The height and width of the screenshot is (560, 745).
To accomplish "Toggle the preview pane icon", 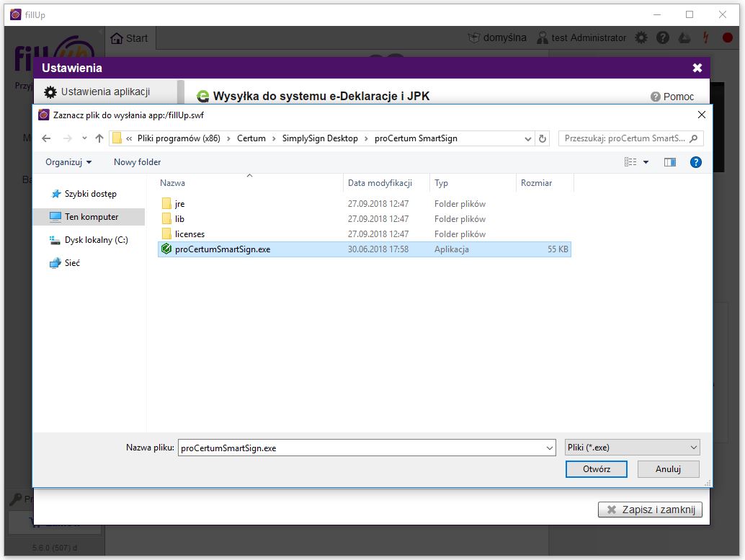I will (x=670, y=162).
